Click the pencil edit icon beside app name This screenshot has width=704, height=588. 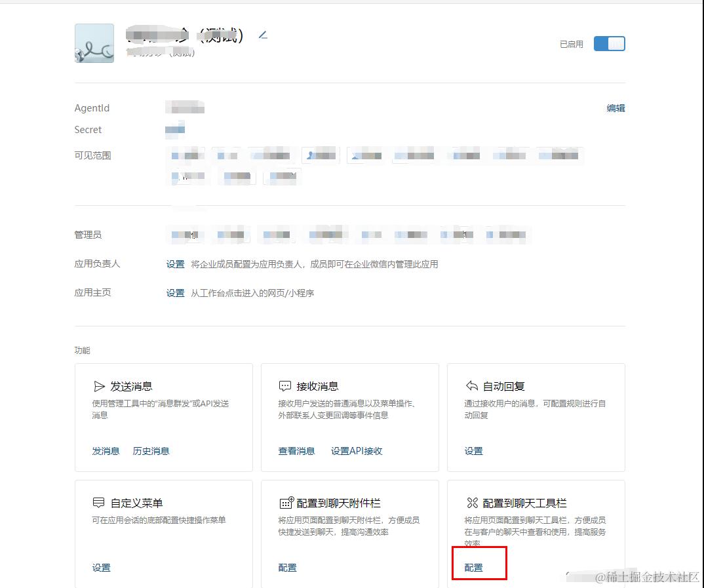[263, 35]
